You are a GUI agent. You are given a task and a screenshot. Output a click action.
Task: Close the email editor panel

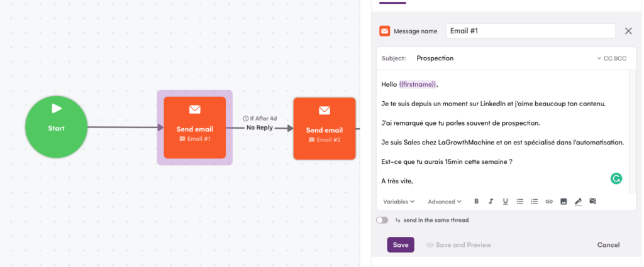pyautogui.click(x=628, y=31)
